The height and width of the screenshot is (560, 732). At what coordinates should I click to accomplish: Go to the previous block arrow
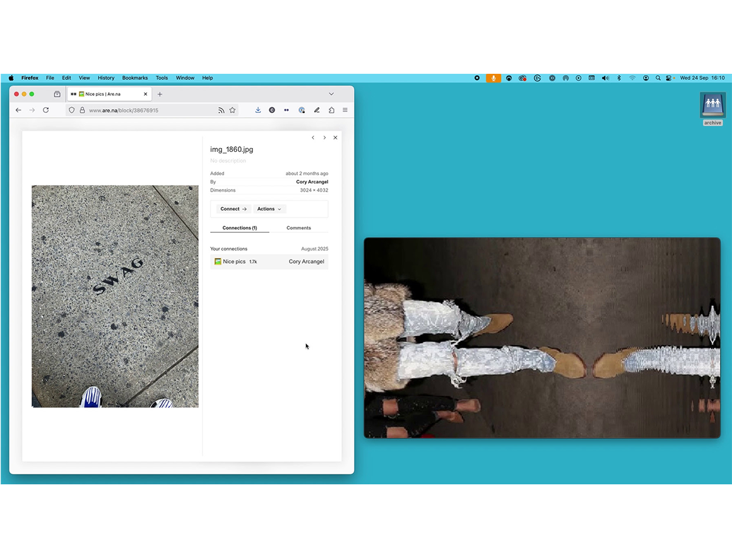(x=313, y=137)
